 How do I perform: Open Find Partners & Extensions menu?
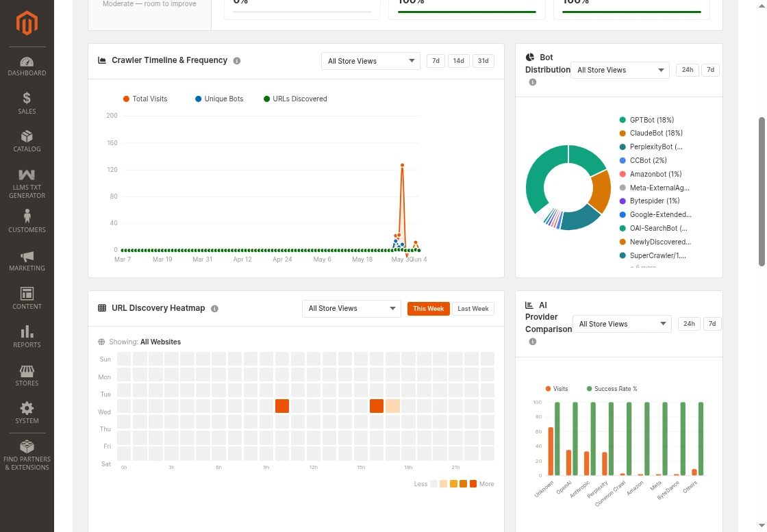tap(27, 455)
